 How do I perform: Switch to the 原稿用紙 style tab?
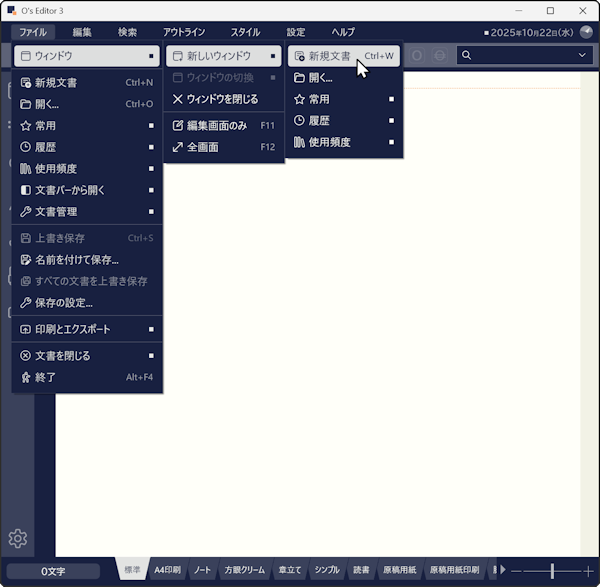[x=400, y=570]
